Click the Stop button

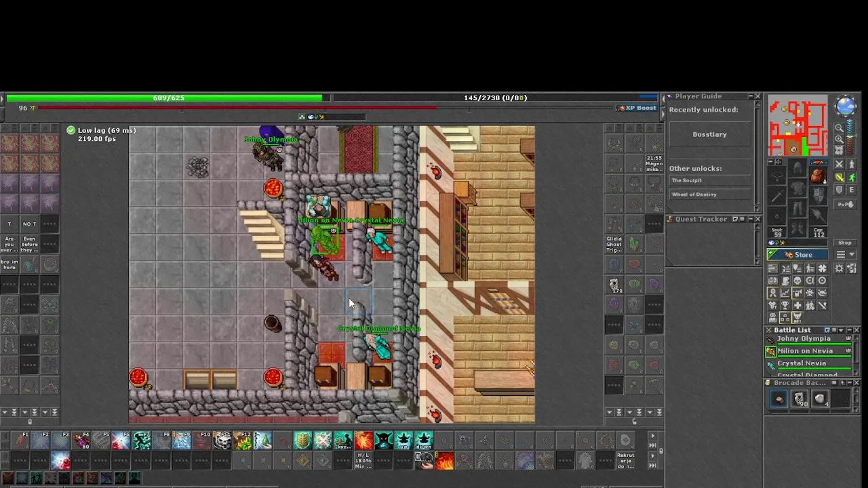[845, 243]
